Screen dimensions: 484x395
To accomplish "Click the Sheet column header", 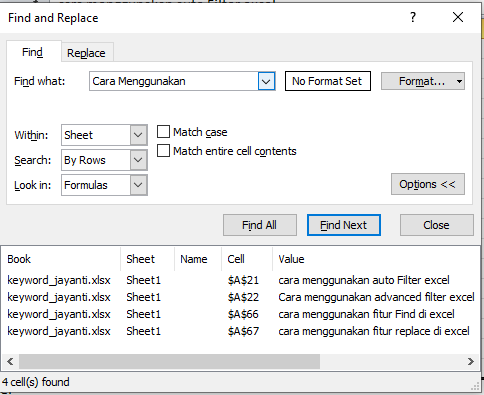I will click(x=147, y=259).
